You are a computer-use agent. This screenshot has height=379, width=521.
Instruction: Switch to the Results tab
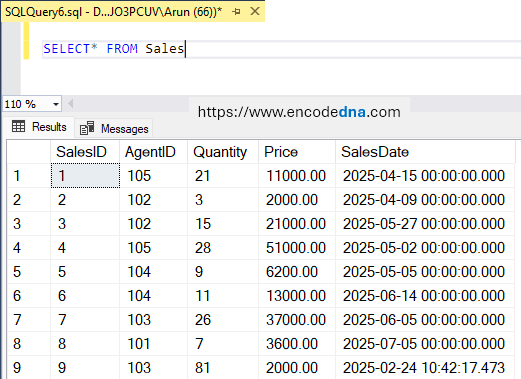click(39, 127)
